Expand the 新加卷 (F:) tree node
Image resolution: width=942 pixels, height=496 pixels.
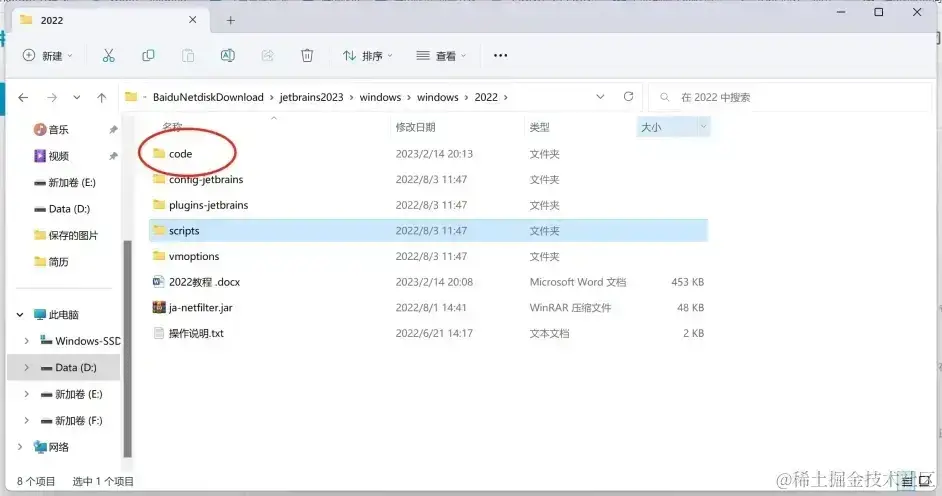(26, 420)
